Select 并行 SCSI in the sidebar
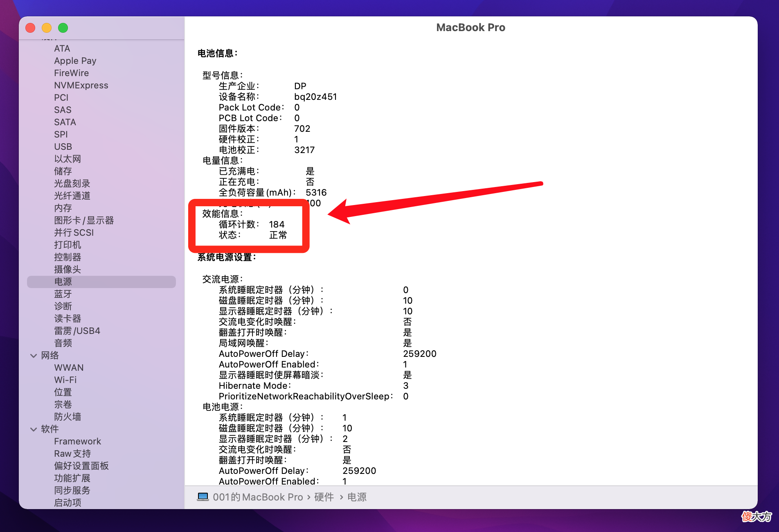The width and height of the screenshot is (779, 532). pyautogui.click(x=74, y=232)
